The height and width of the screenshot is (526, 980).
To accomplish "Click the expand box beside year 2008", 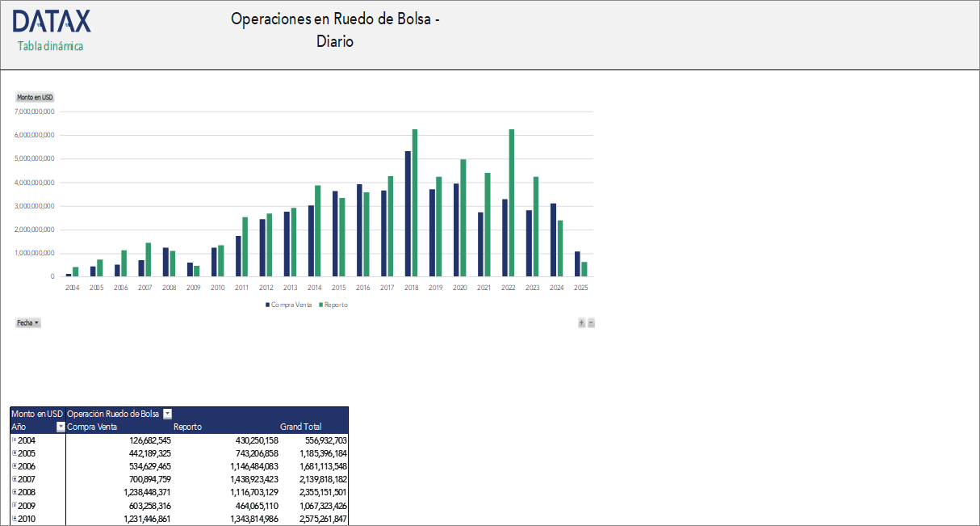I will (x=15, y=492).
